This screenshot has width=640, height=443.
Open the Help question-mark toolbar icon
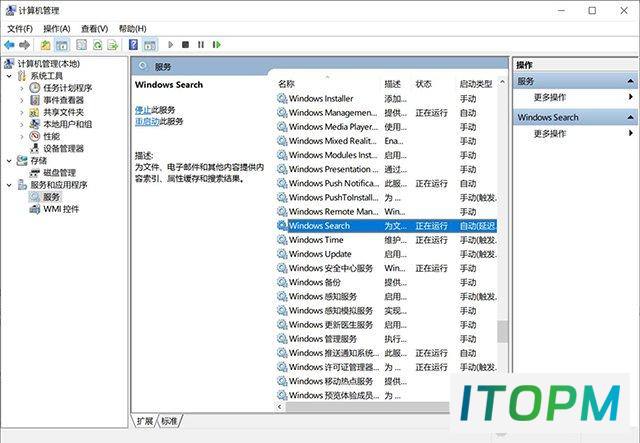click(x=133, y=45)
